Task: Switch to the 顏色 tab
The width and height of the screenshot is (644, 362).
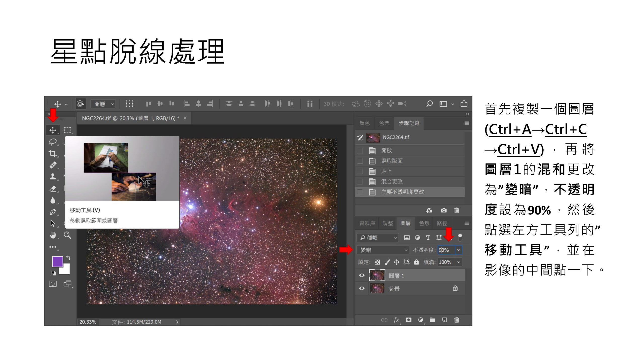Action: click(364, 123)
